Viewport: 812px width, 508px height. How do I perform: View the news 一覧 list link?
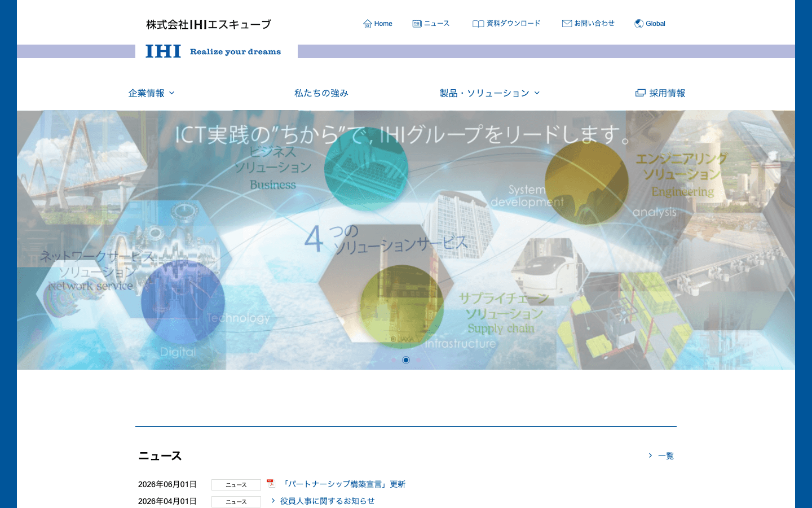(x=665, y=456)
